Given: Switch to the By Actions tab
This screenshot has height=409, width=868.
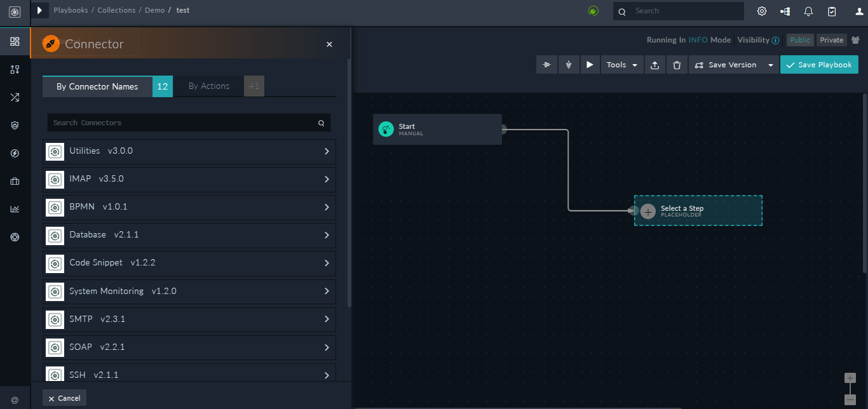Looking at the screenshot, I should click(x=210, y=86).
